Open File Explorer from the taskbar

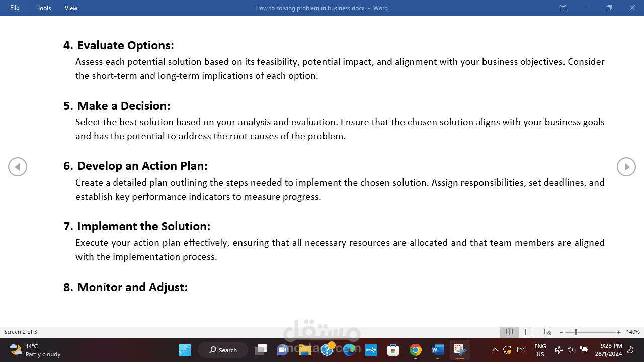[x=305, y=350]
